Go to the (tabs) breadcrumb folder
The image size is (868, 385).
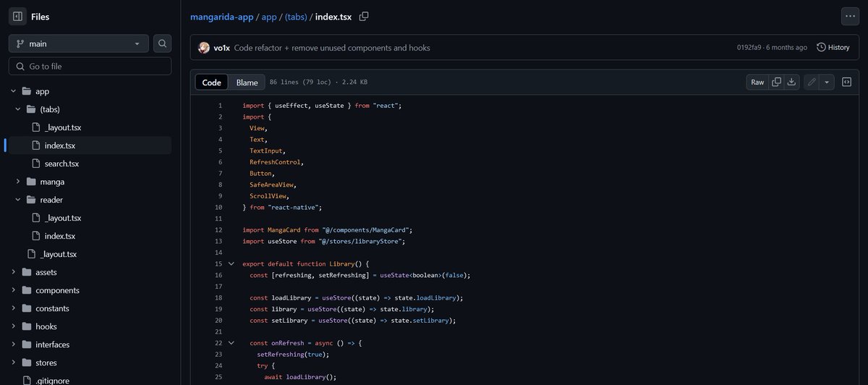[296, 16]
